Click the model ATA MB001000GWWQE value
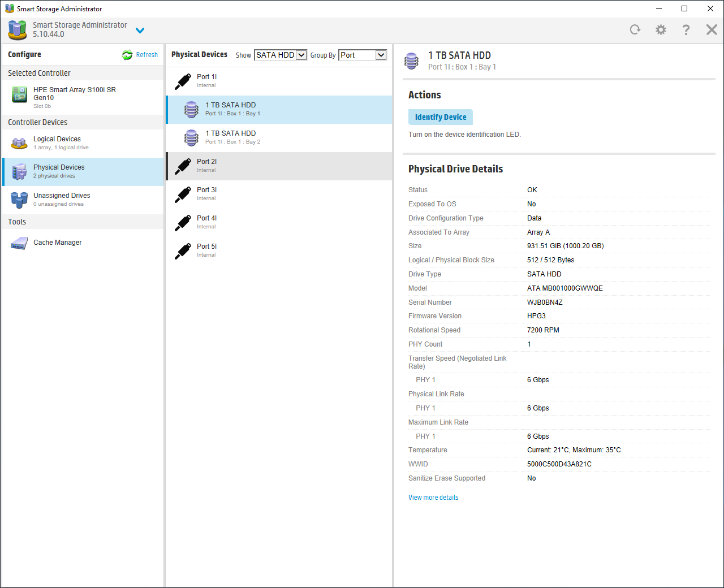Viewport: 724px width, 588px height. click(x=565, y=288)
